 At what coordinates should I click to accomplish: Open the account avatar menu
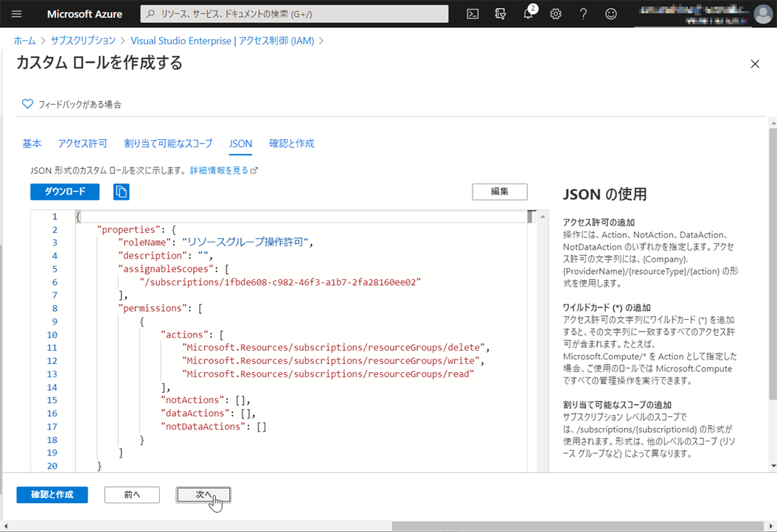pos(763,14)
